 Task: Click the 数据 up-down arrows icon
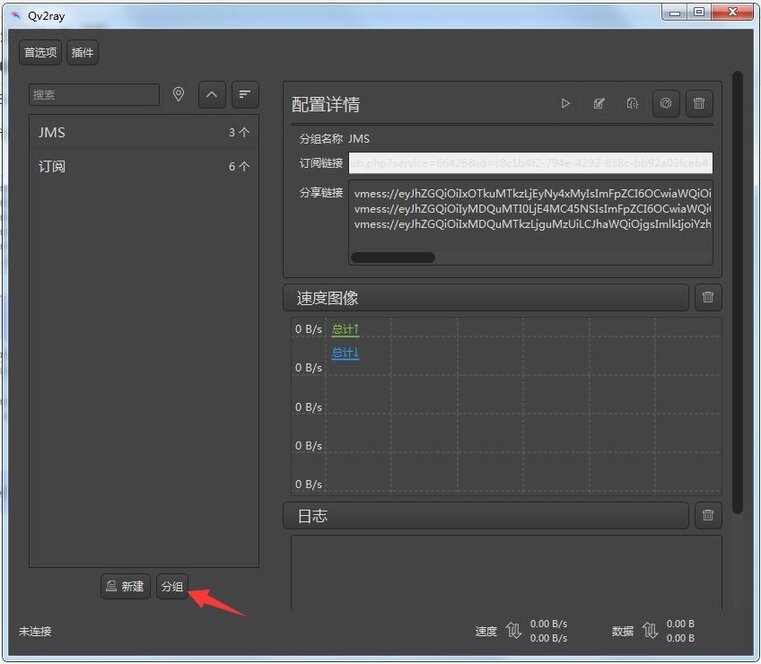650,631
